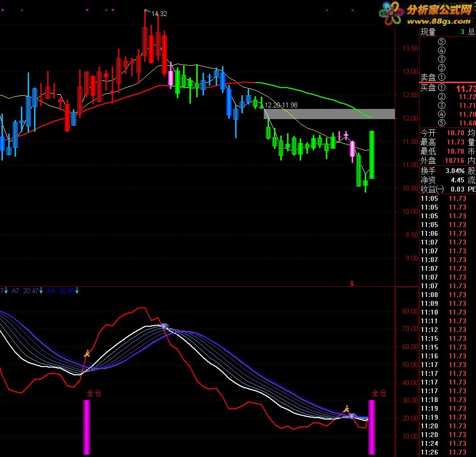Select the 12.20-11.98 gap label
The image size is (476, 457).
(281, 105)
